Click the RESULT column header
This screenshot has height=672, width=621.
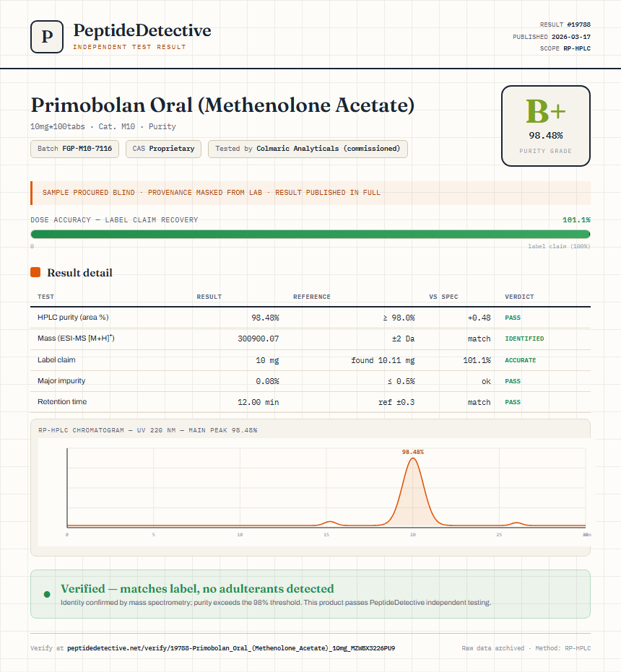(209, 297)
